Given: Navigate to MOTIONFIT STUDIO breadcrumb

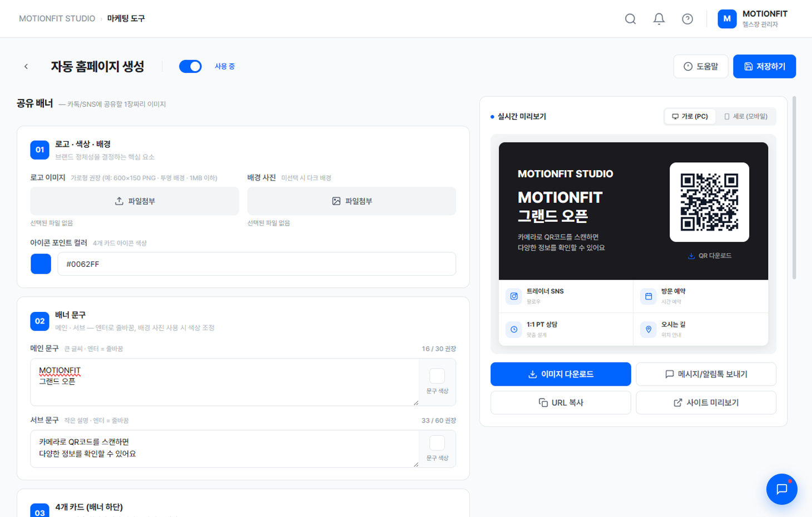Looking at the screenshot, I should pos(57,18).
